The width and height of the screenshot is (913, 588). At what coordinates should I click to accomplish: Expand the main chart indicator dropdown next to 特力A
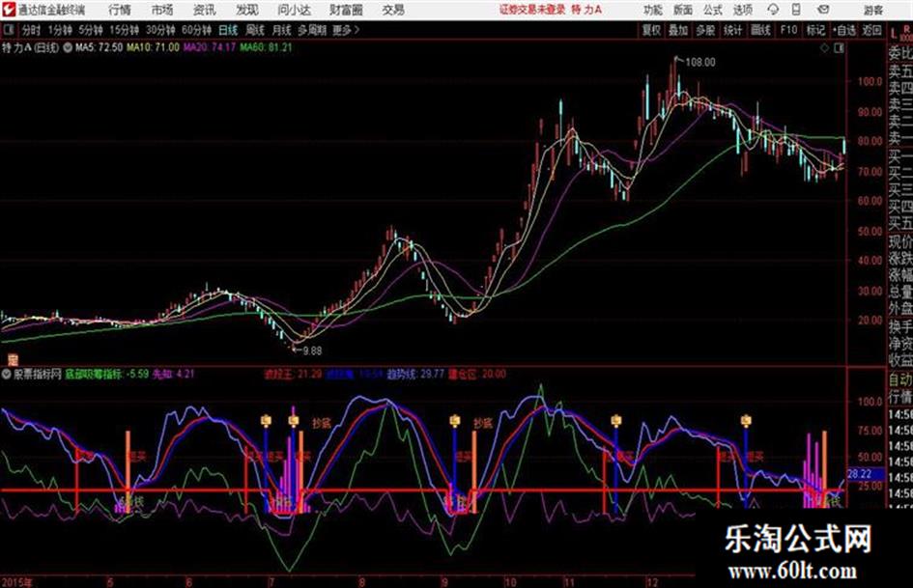68,47
